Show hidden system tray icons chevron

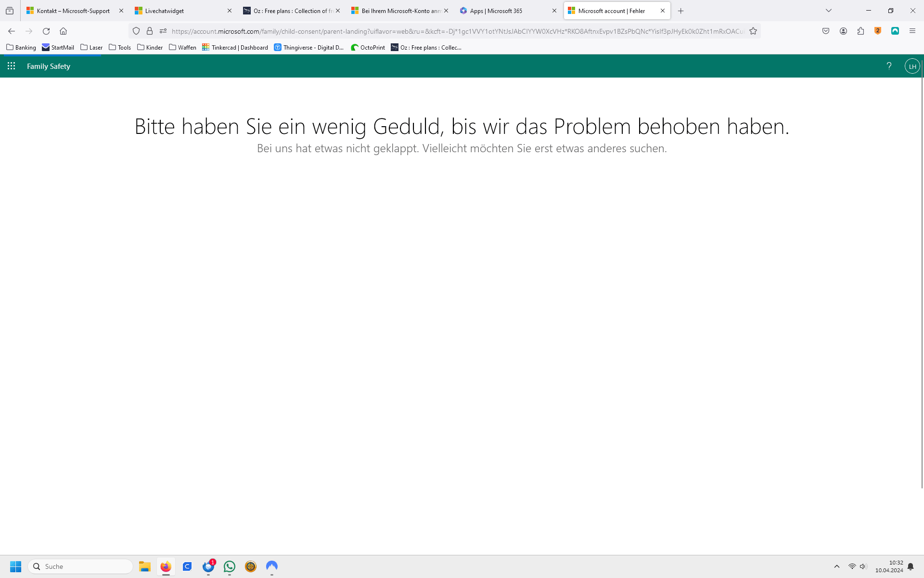[x=837, y=566]
